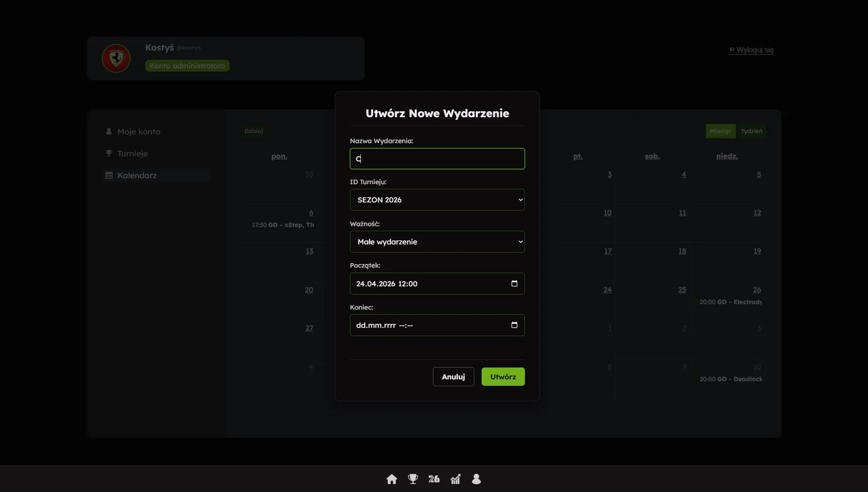Open the trophy icon in bottom navigation
868x492 pixels.
(413, 479)
